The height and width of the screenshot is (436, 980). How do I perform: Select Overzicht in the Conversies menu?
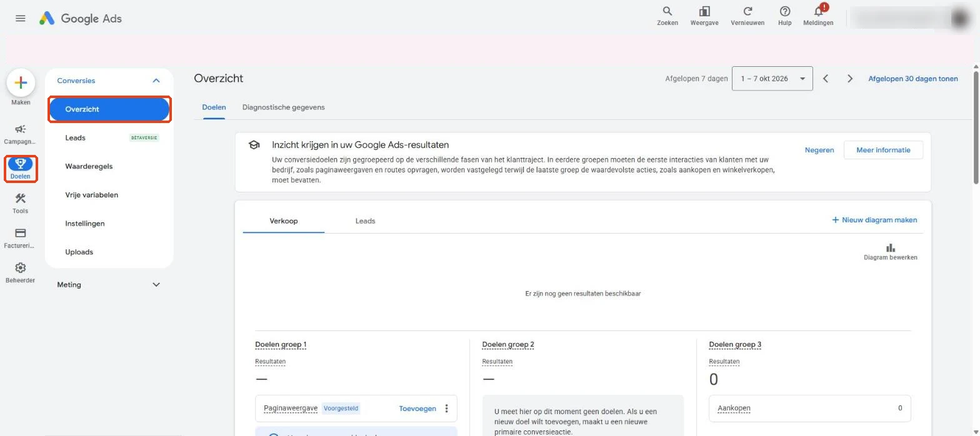(x=109, y=109)
